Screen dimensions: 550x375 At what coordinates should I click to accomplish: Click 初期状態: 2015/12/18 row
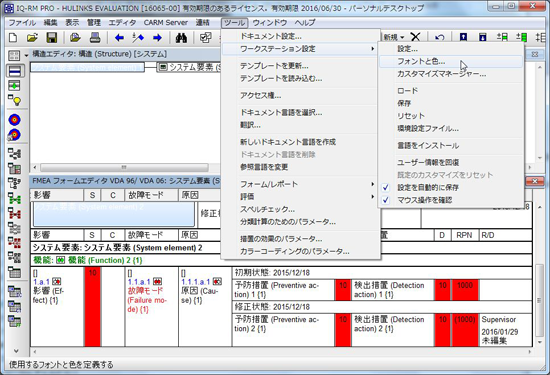point(382,273)
